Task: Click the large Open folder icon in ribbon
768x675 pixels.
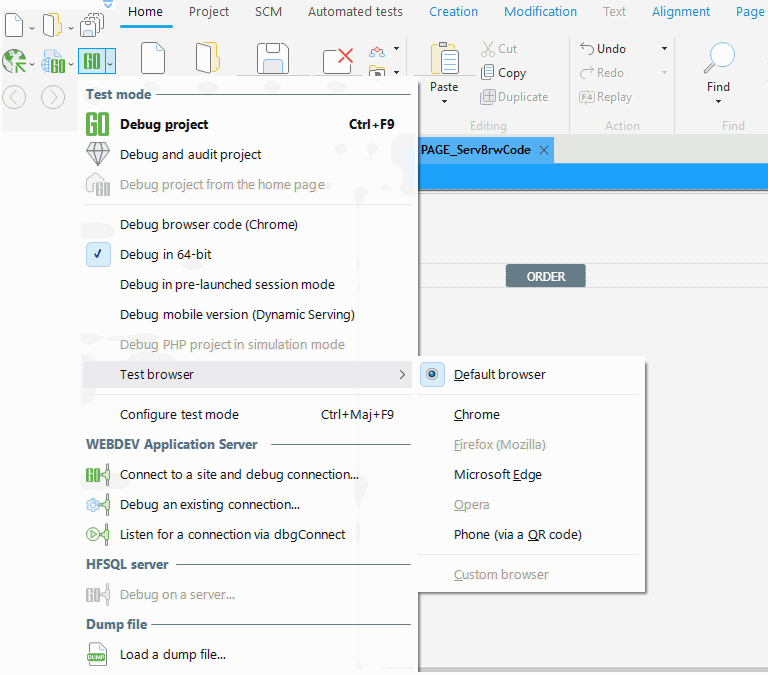Action: 208,58
